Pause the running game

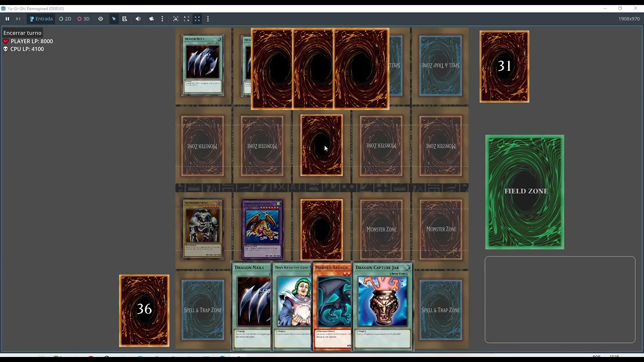(7, 19)
